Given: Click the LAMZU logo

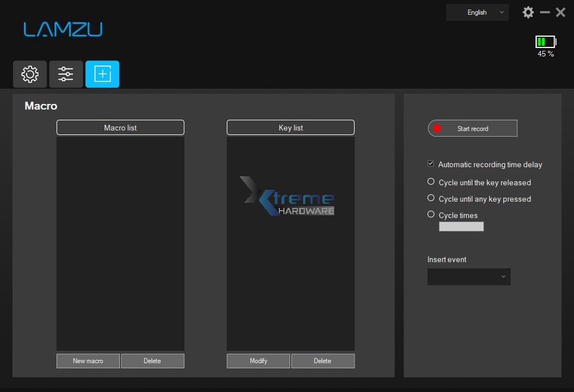Looking at the screenshot, I should (63, 29).
